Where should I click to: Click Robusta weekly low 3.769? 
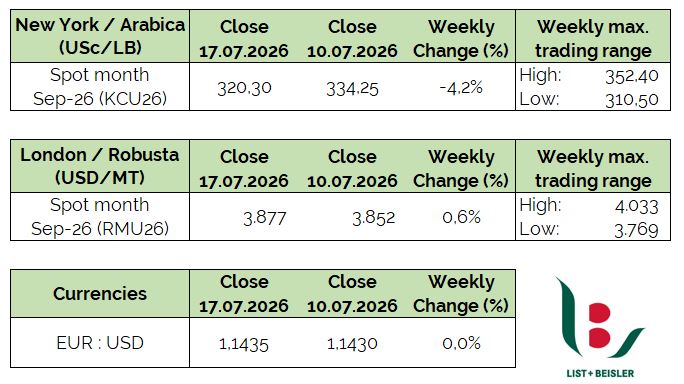[636, 230]
